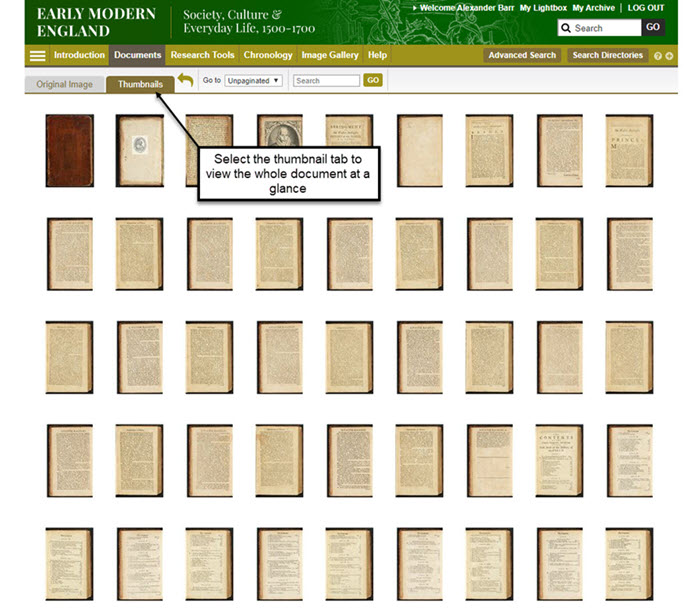
Task: Open first thumbnail in second row
Action: pos(70,254)
